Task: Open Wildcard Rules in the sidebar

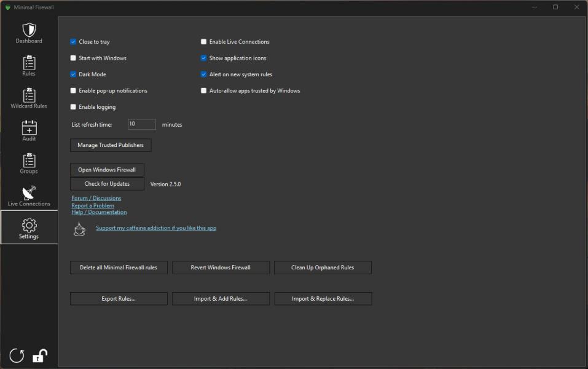Action: click(29, 95)
